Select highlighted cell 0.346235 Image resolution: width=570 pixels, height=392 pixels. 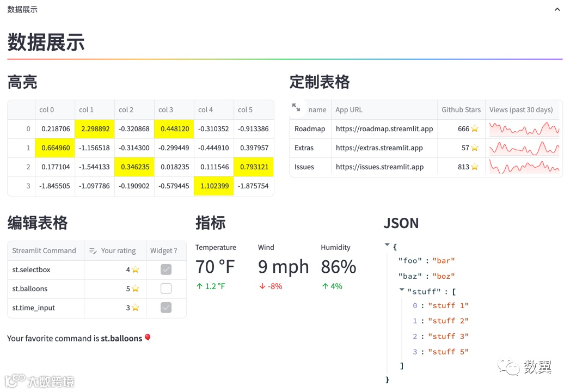point(134,167)
